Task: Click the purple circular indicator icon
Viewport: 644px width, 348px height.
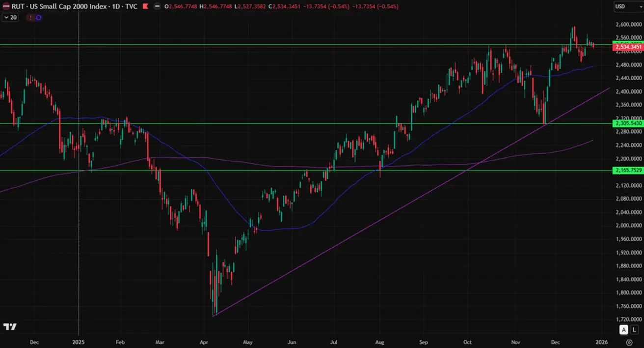Action: pos(39,17)
